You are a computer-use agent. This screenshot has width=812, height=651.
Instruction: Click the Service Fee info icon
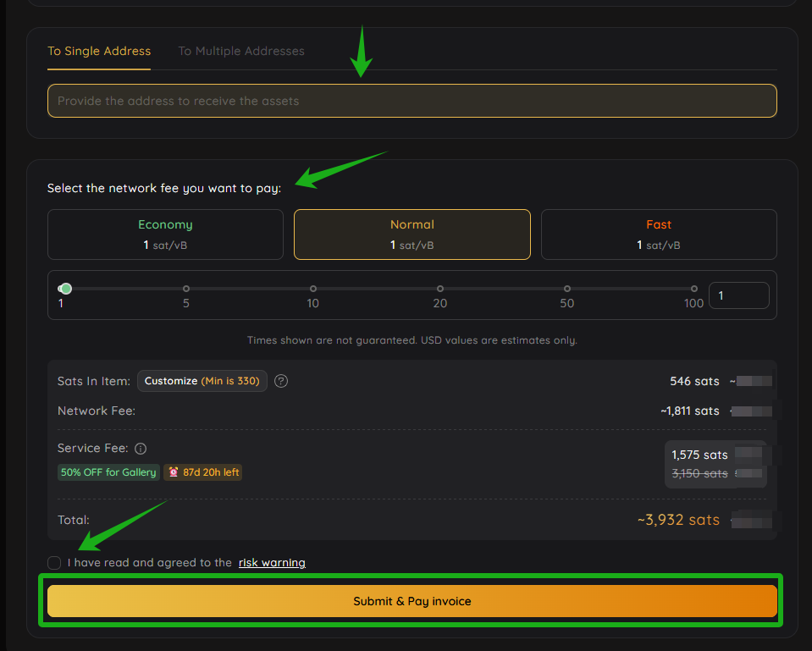click(141, 449)
